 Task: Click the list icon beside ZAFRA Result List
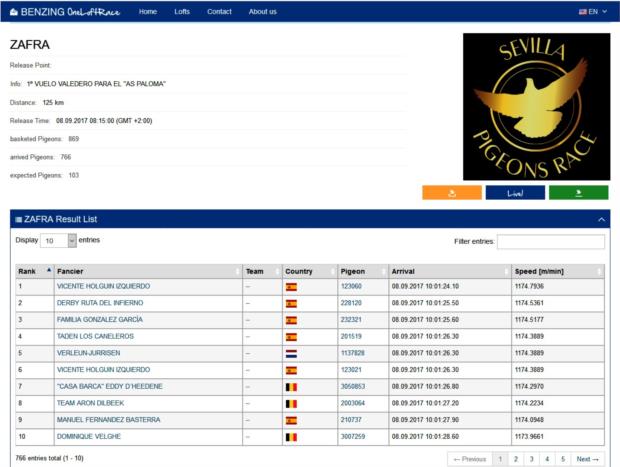click(17, 219)
